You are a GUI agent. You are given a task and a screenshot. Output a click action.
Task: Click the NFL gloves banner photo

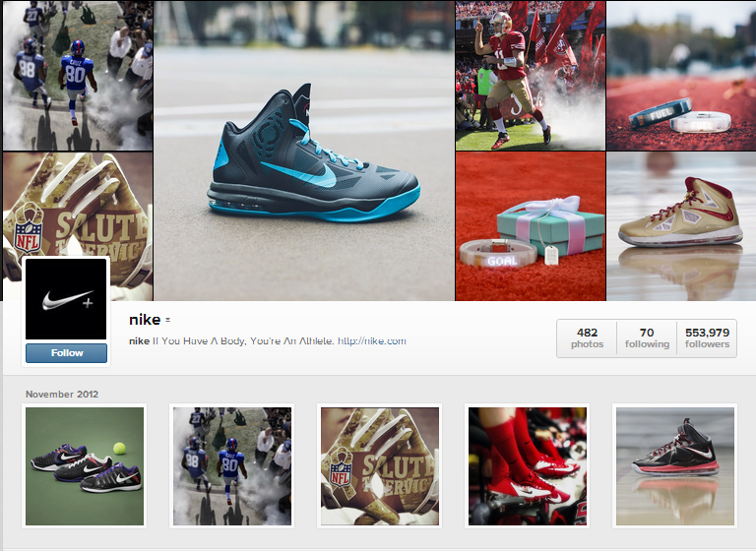[78, 205]
